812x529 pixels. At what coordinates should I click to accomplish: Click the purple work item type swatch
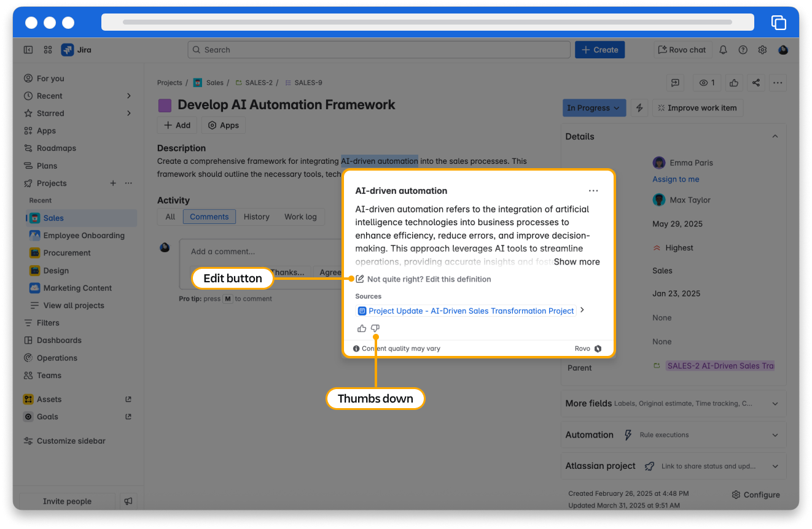pos(165,105)
